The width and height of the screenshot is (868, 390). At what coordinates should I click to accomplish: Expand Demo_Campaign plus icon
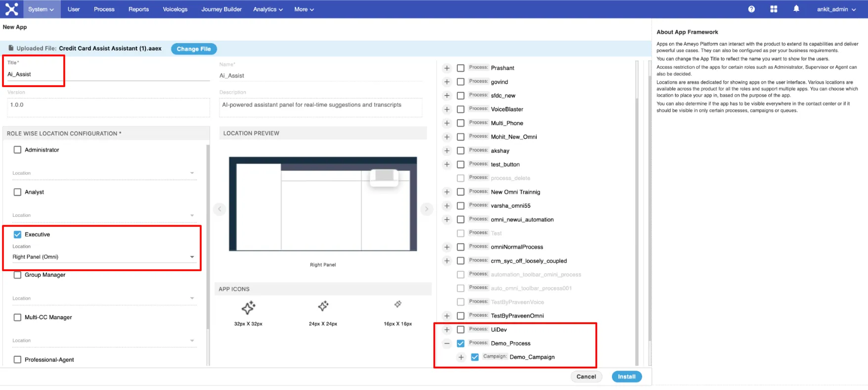coord(461,357)
